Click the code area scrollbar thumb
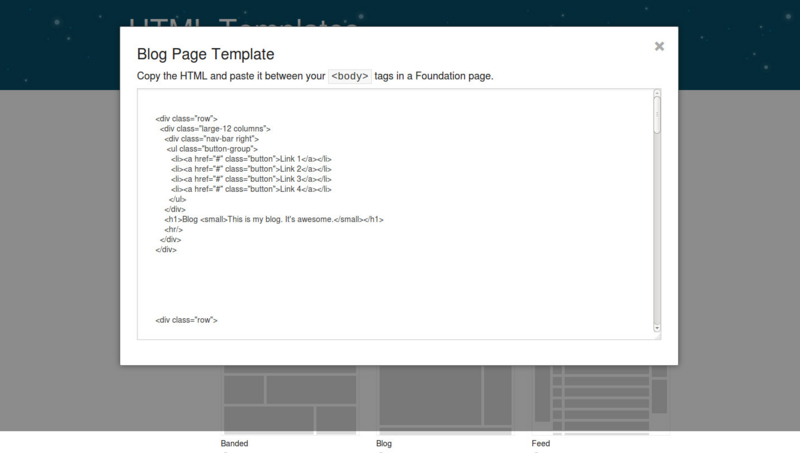This screenshot has width=800, height=453. [x=657, y=115]
